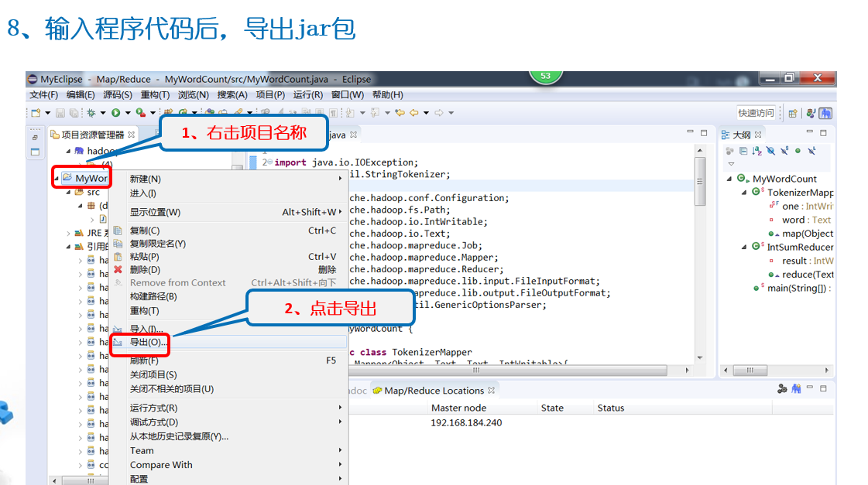868x485 pixels.
Task: Select the Map/Reduce elephant perspective icon
Action: 825,114
